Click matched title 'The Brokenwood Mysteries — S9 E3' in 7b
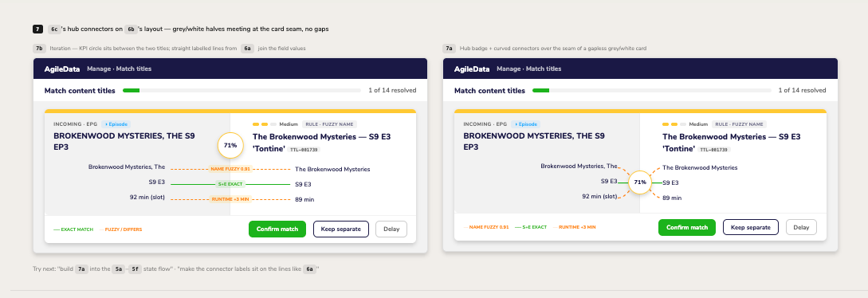This screenshot has height=298, width=868. click(321, 136)
